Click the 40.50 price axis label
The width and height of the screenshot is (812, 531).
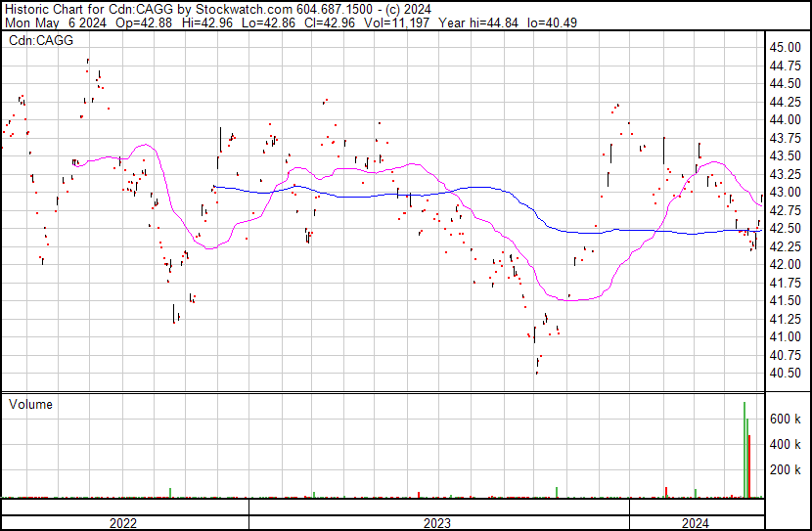pos(786,373)
